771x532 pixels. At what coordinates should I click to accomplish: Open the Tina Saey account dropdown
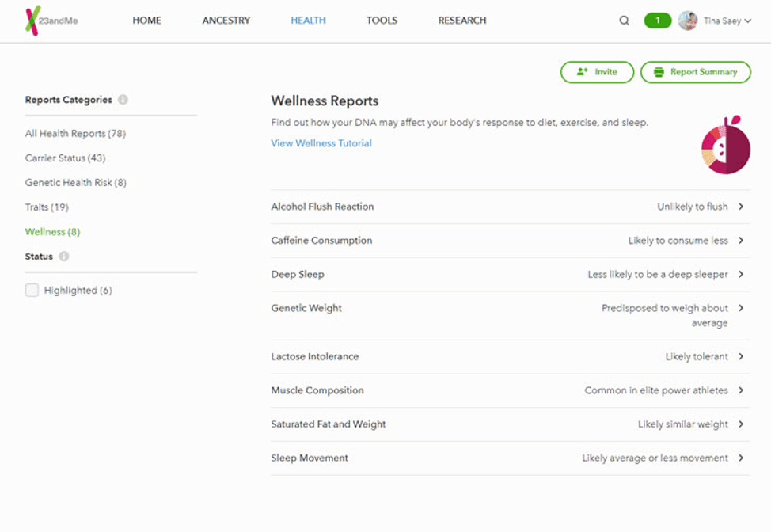727,21
